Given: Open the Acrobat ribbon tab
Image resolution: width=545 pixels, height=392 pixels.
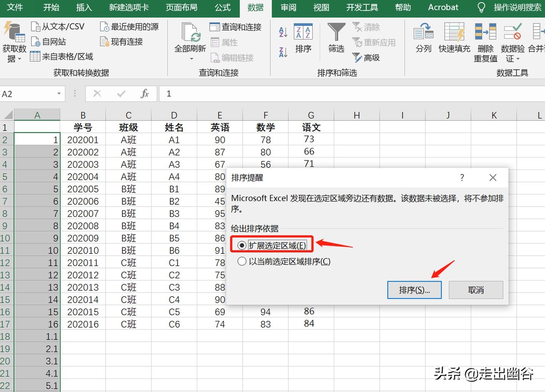Looking at the screenshot, I should (443, 8).
